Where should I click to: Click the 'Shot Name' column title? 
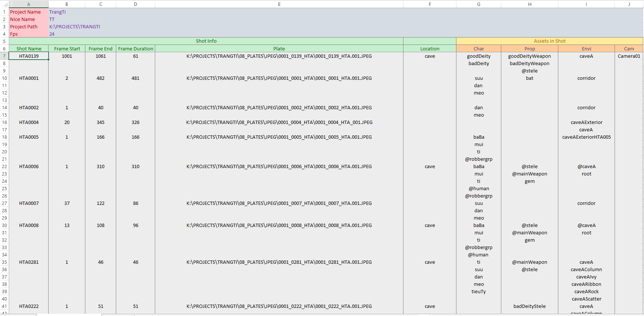29,49
